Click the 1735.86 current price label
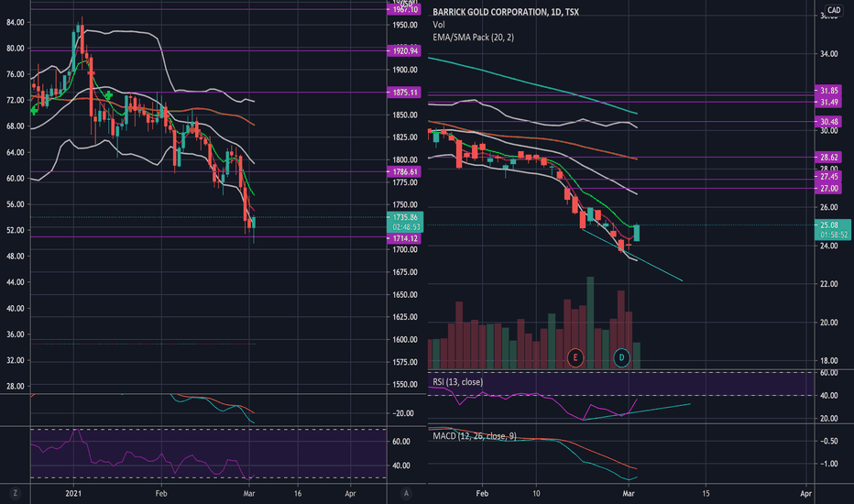This screenshot has height=504, width=854. click(405, 217)
